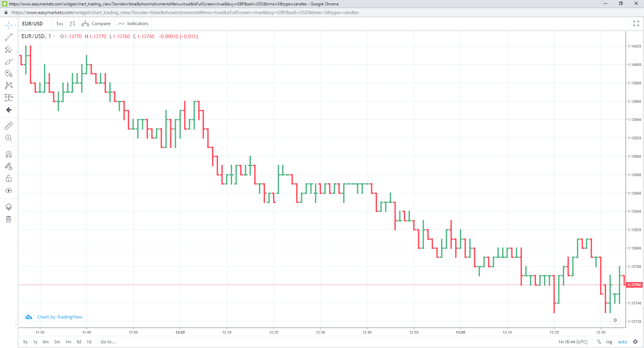Activate the zoom in tool
The width and height of the screenshot is (644, 348).
(9, 138)
